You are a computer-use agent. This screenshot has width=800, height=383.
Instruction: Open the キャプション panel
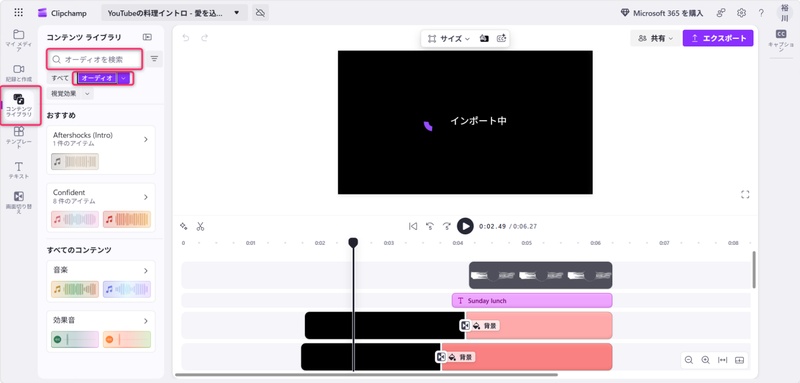(781, 41)
